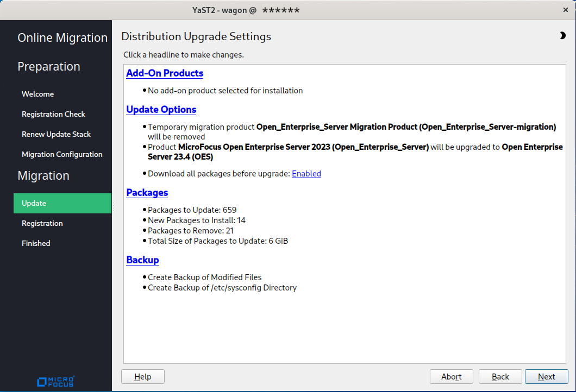Select the Welcome step in sidebar
The image size is (576, 392).
[37, 94]
